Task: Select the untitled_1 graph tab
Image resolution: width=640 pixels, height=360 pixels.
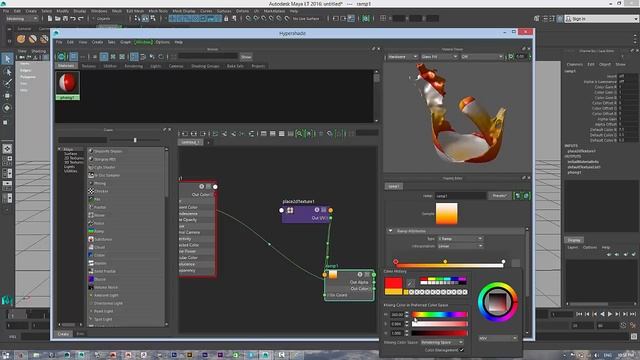Action: point(190,142)
